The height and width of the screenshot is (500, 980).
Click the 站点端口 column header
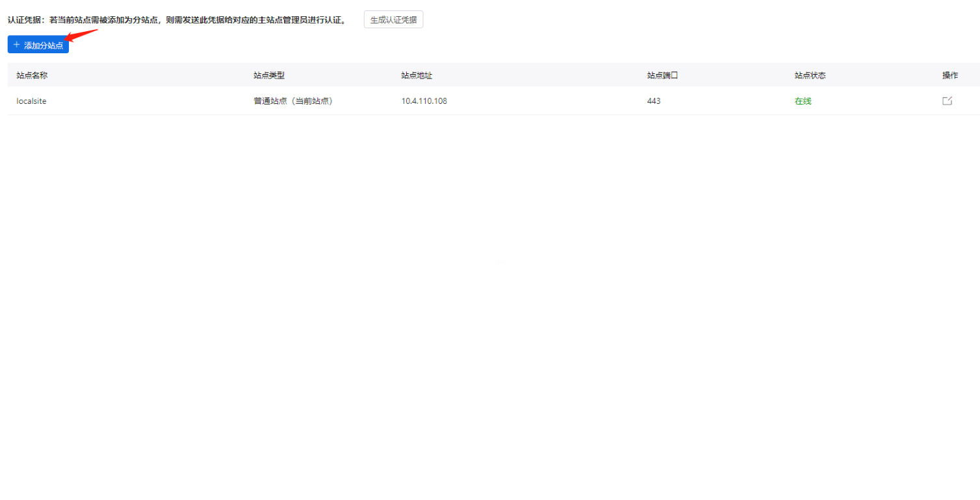coord(662,75)
